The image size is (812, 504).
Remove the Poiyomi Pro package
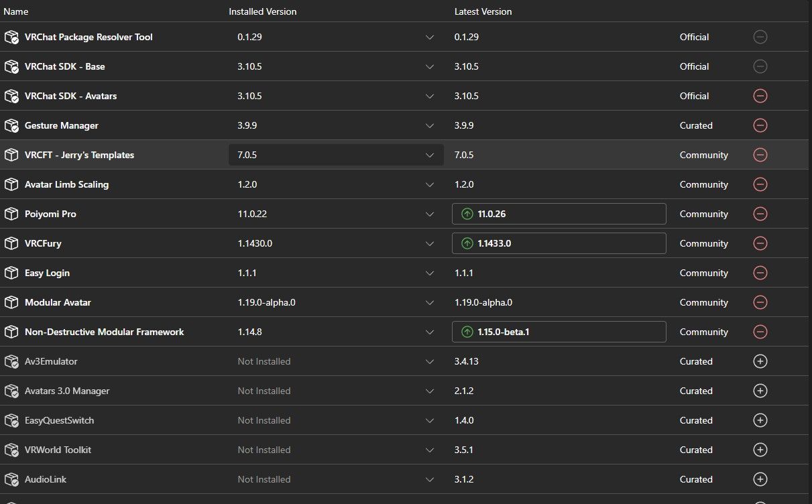760,214
